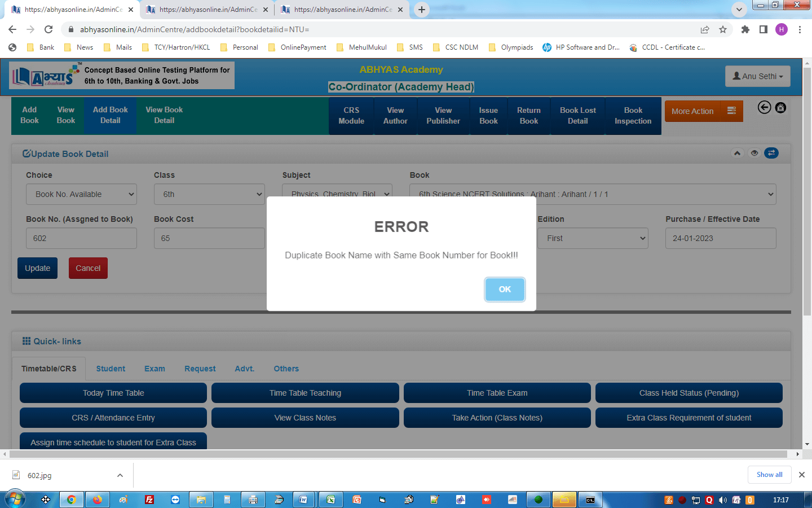Click the red Cancel button
Image resolution: width=812 pixels, height=508 pixels.
click(88, 268)
